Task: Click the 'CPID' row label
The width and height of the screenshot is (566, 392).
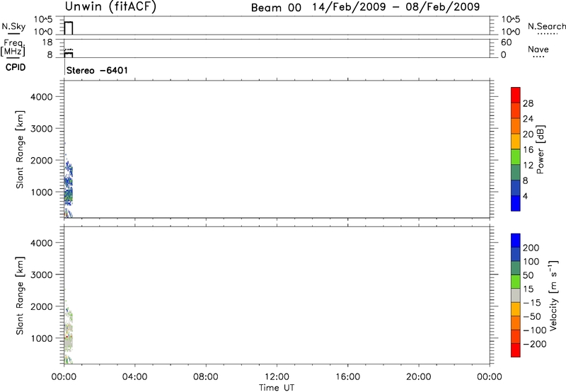Action: [16, 67]
